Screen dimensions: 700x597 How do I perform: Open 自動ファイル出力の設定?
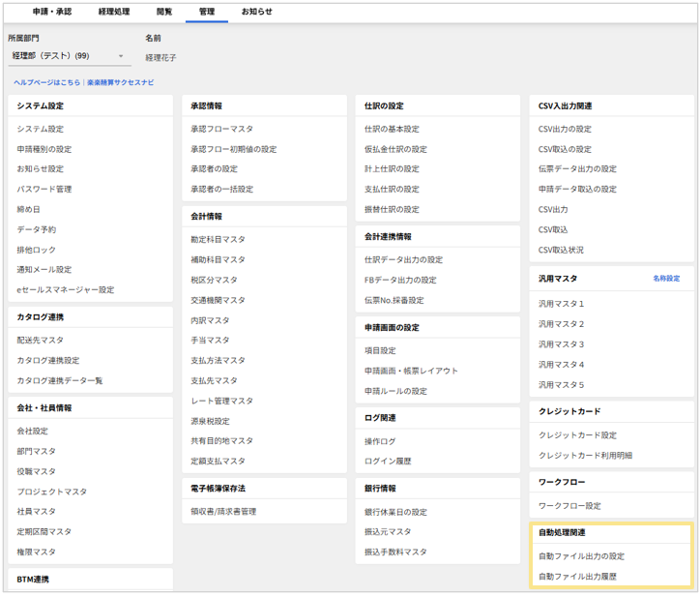click(x=581, y=556)
